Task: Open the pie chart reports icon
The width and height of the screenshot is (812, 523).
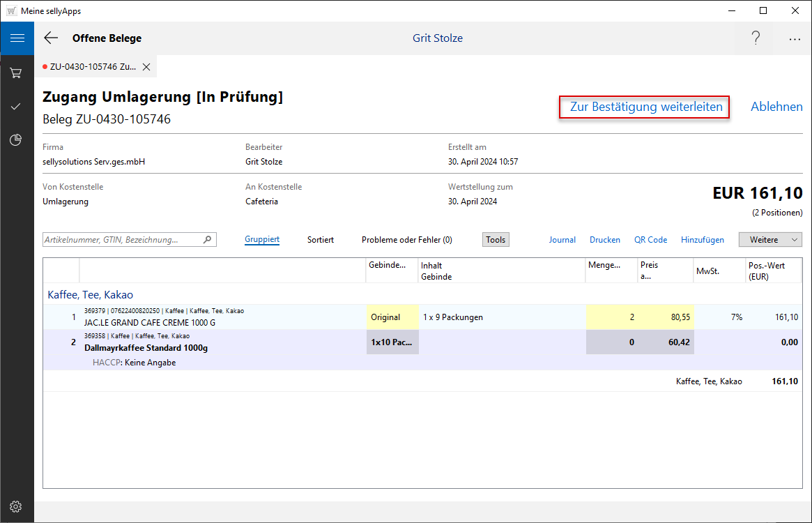Action: pyautogui.click(x=16, y=140)
